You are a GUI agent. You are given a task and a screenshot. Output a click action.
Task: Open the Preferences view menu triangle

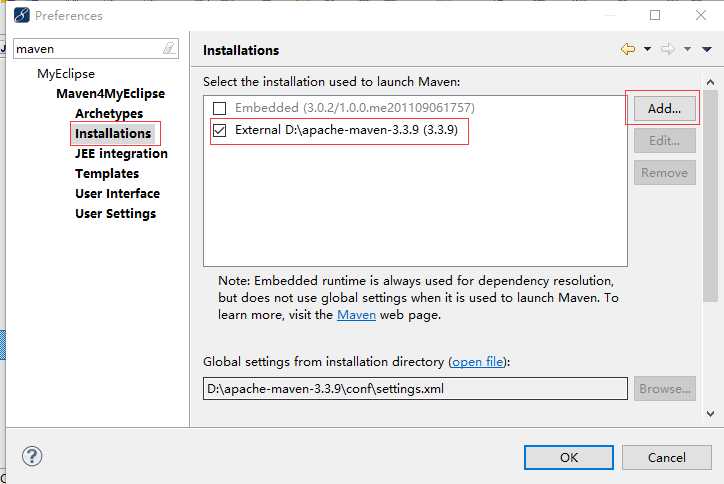[x=707, y=49]
